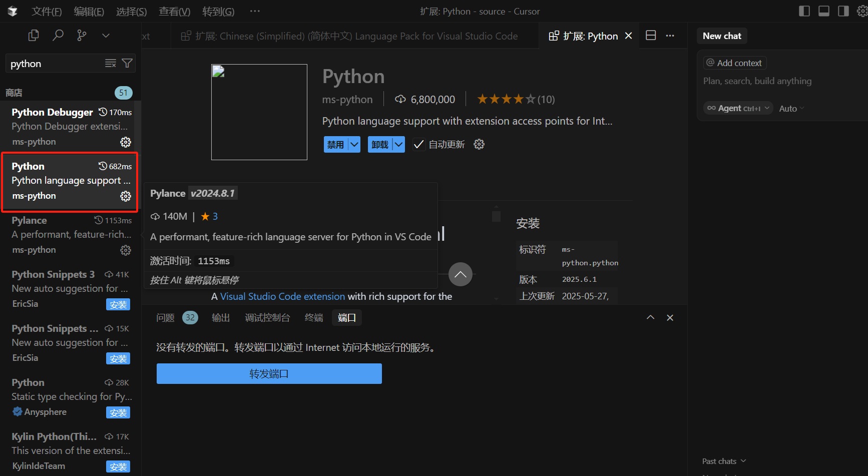Toggle the 自动更新 checkbox
This screenshot has height=476, width=868.
418,145
